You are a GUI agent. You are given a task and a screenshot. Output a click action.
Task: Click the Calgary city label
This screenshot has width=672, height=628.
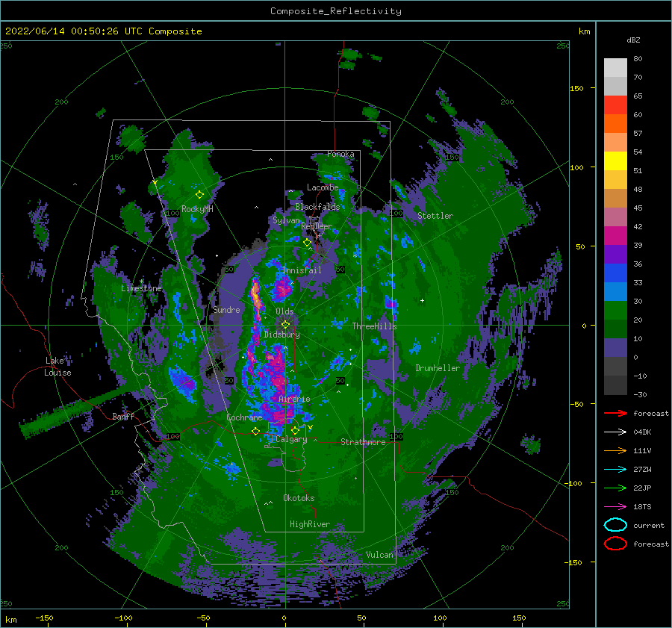pos(291,439)
